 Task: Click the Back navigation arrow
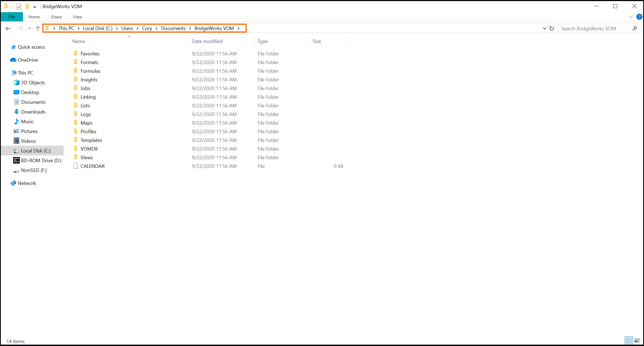coord(8,28)
